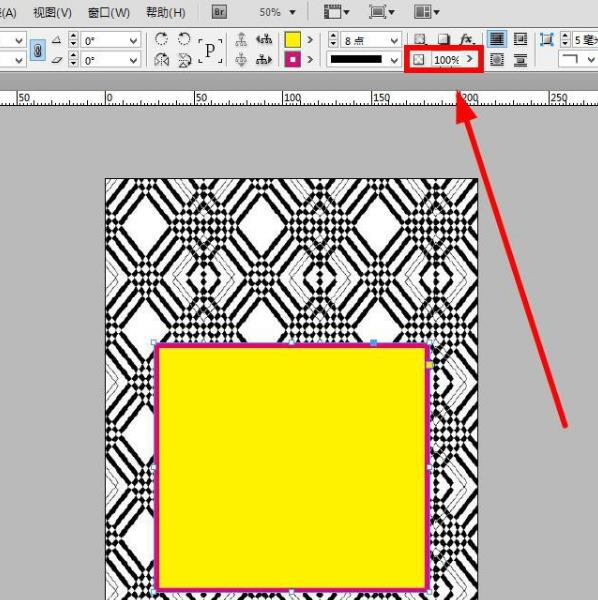Select the No Text Wrap option
Screen dimensions: 598x600
[497, 39]
